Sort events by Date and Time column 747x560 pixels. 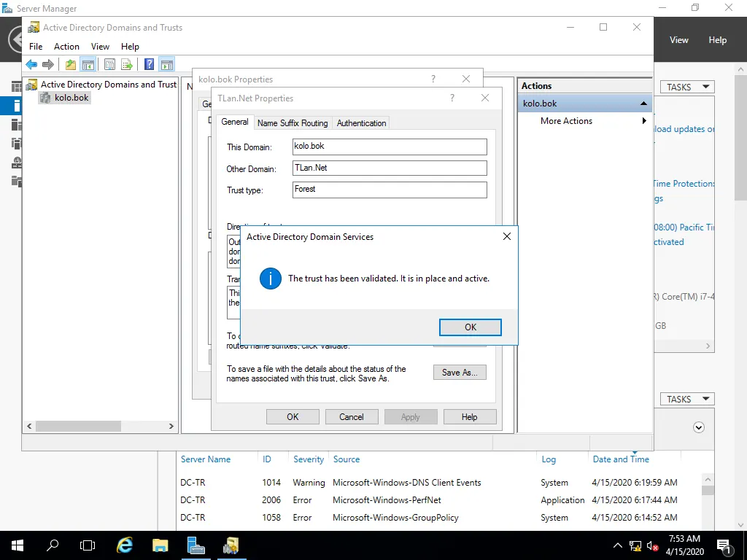tap(621, 459)
